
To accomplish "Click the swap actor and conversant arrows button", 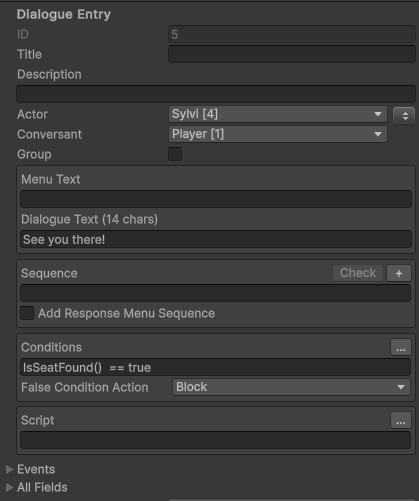I will pyautogui.click(x=404, y=116).
